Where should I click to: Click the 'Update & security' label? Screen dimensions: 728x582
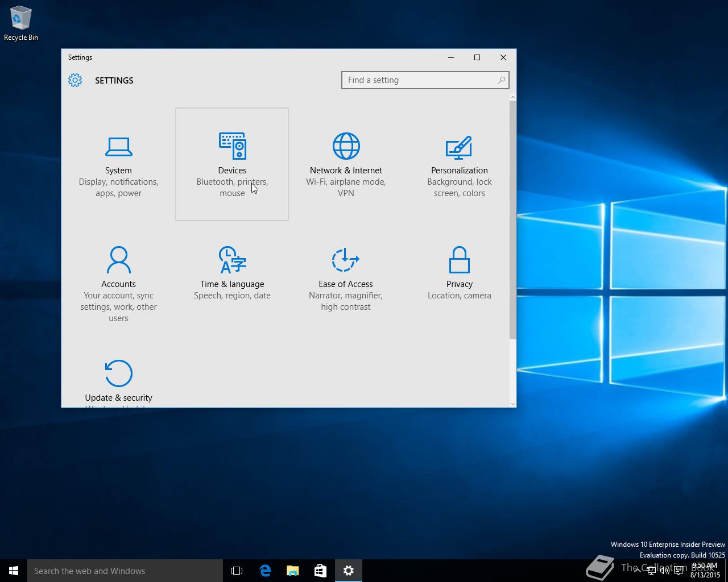[x=118, y=398]
